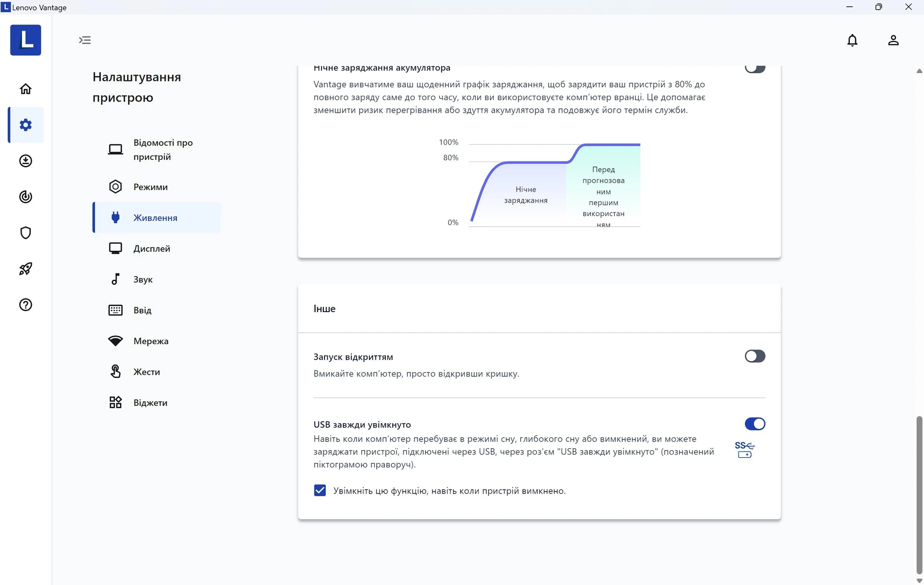Open the rocket performance boost icon
924x585 pixels.
pyautogui.click(x=26, y=269)
